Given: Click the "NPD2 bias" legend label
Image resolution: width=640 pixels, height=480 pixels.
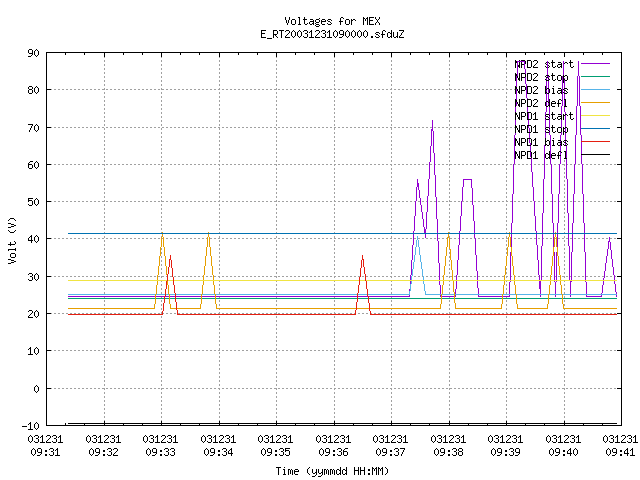Looking at the screenshot, I should tap(541, 90).
